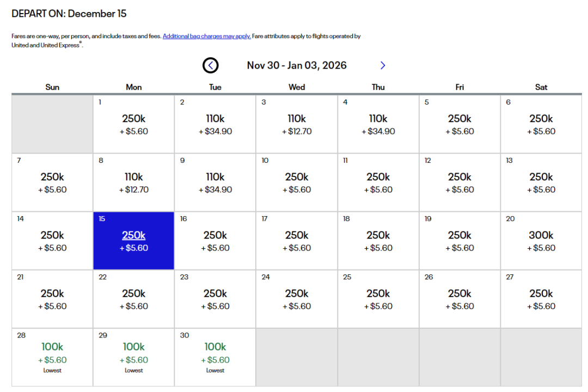This screenshot has height=392, width=588.
Task: Select December 9 fare 110k + $34.90
Action: tap(215, 182)
